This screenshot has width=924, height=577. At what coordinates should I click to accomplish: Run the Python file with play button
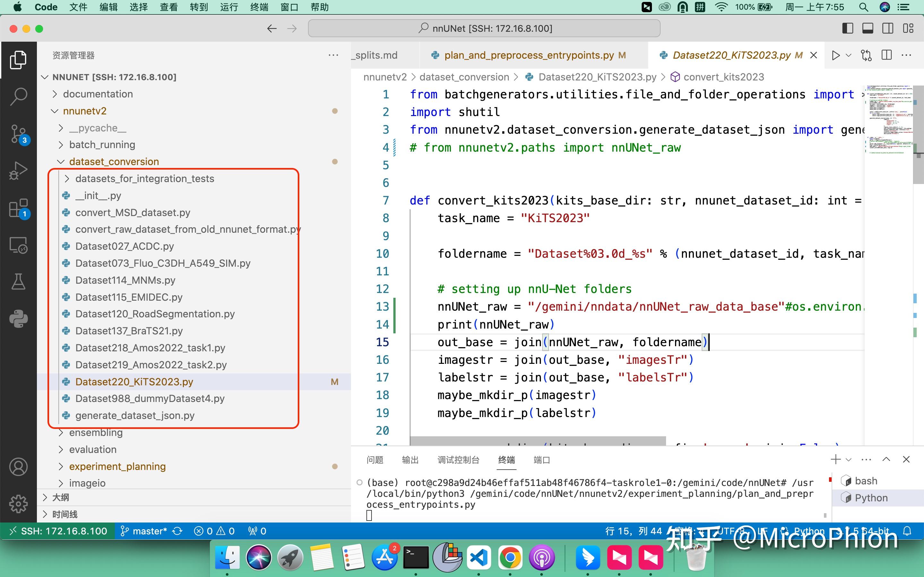click(x=835, y=55)
